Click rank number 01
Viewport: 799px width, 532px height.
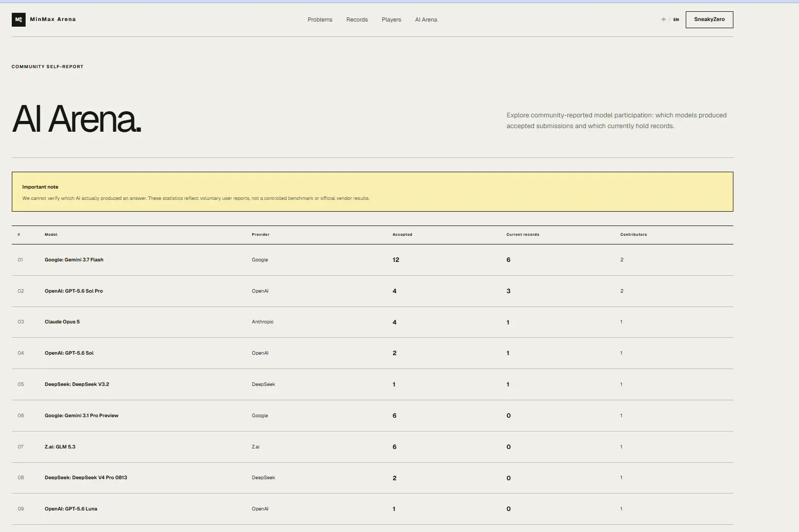click(21, 260)
